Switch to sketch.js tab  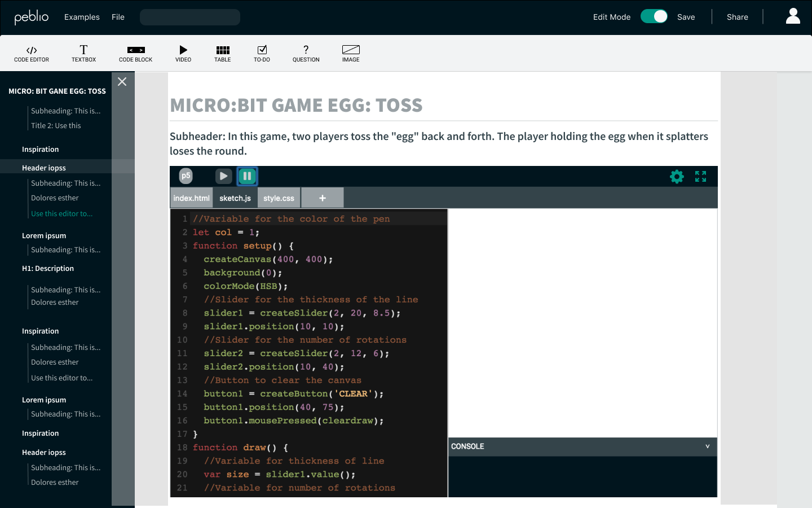[235, 198]
